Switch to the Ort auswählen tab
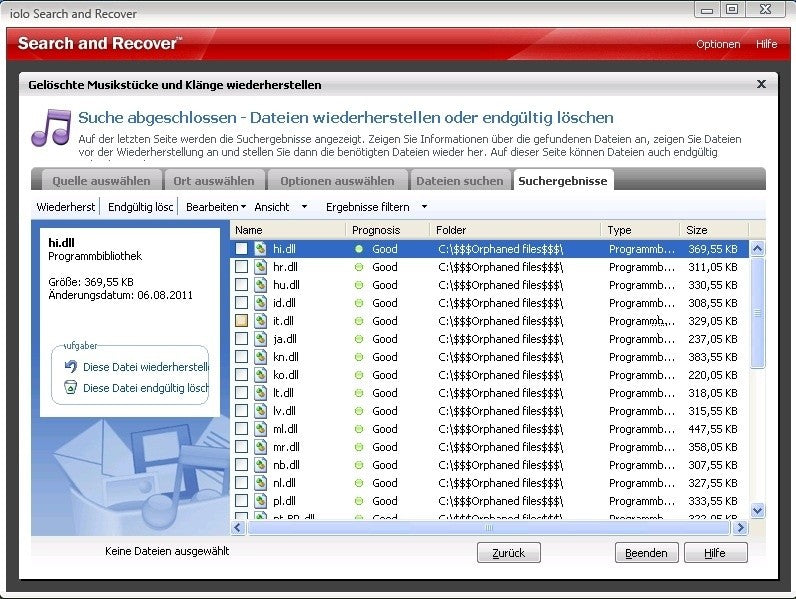Viewport: 796px width, 599px height. tap(214, 181)
